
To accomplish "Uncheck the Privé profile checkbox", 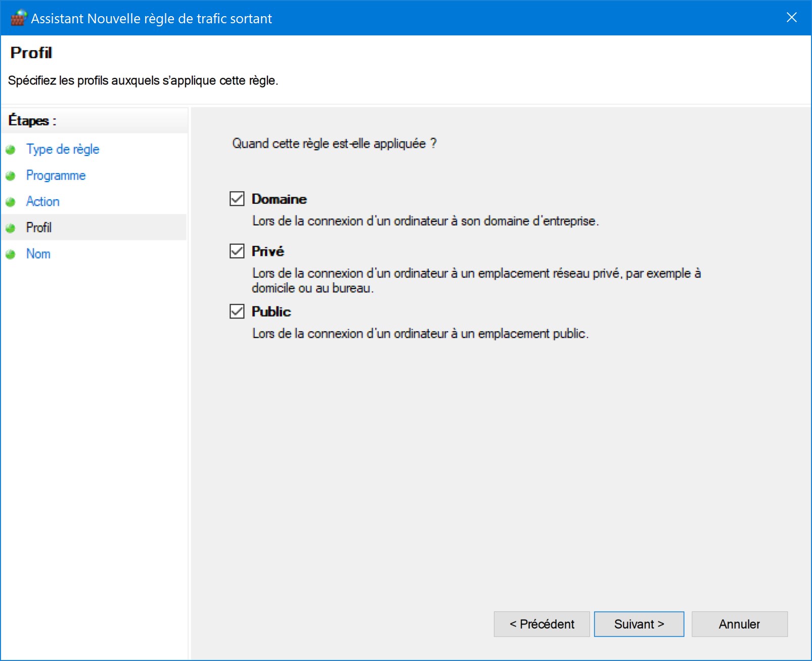I will click(x=237, y=251).
